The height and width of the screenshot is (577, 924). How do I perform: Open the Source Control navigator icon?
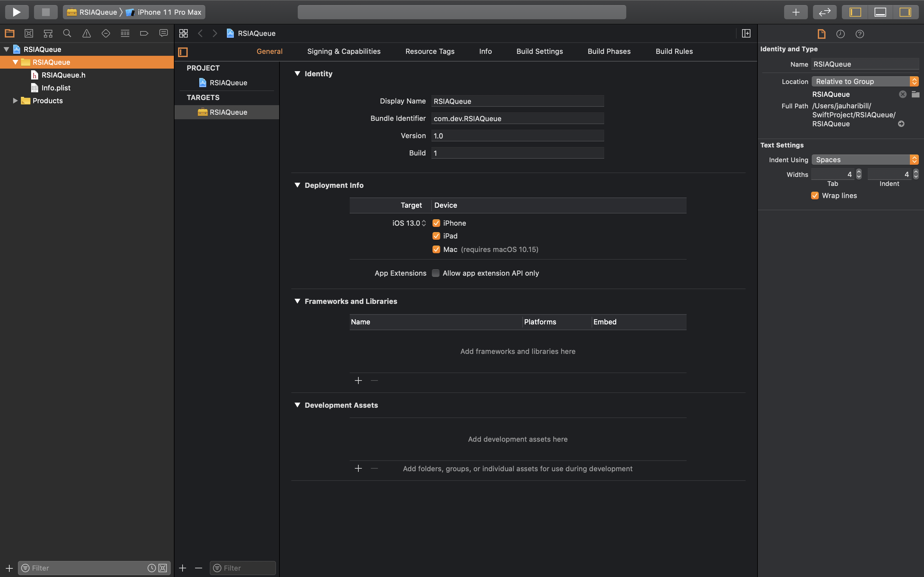[29, 34]
